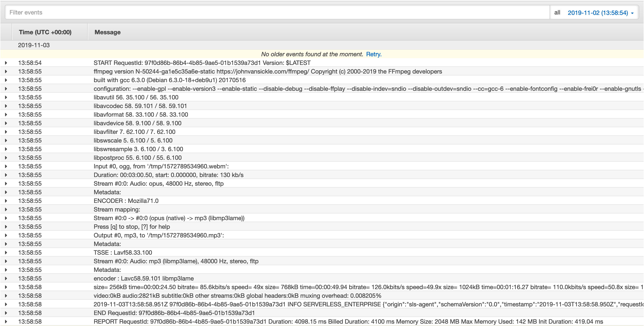Expand the SERVERLESS_ENTERPRISE INFO log entry
644x326 pixels.
pos(6,304)
